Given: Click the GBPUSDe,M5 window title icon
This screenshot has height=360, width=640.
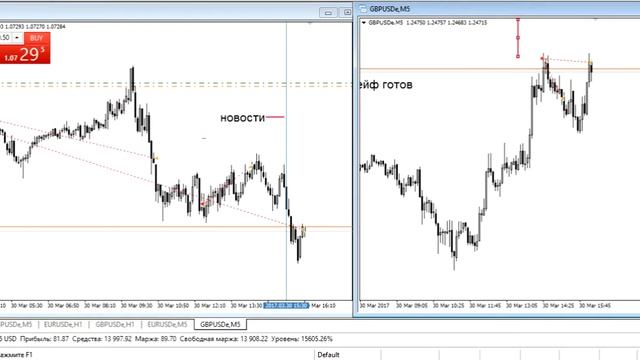Looking at the screenshot, I should [363, 9].
